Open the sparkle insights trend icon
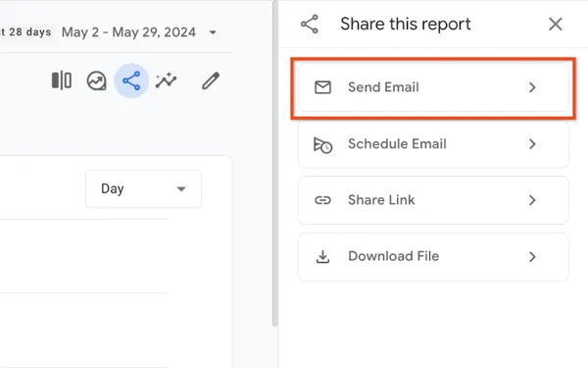This screenshot has height=368, width=588. (167, 80)
